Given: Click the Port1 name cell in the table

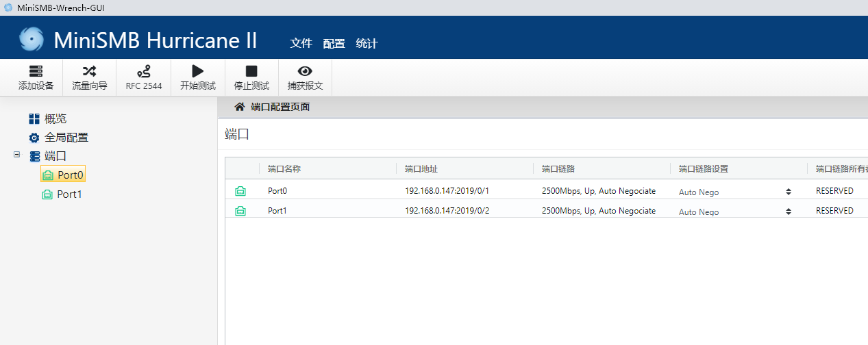Looking at the screenshot, I should click(277, 211).
